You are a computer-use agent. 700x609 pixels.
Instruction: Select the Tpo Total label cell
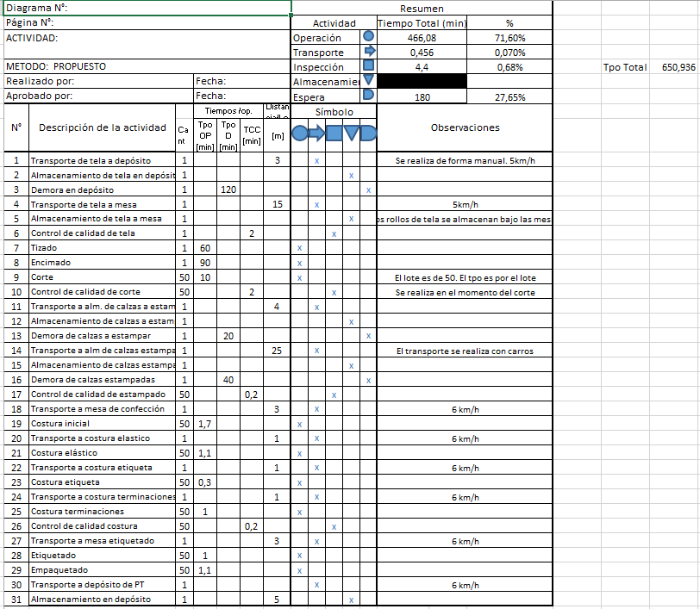(x=625, y=67)
